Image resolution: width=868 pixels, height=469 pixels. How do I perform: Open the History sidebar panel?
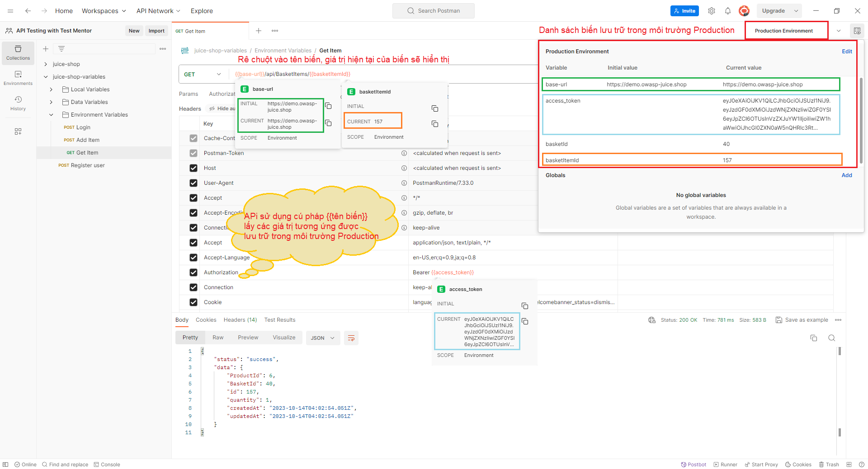click(x=18, y=103)
